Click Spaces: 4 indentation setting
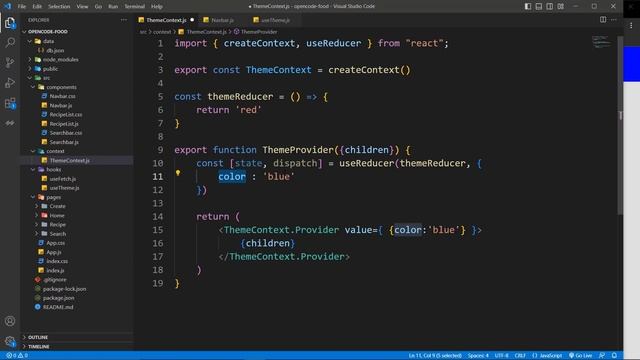640x360 pixels. (478, 356)
